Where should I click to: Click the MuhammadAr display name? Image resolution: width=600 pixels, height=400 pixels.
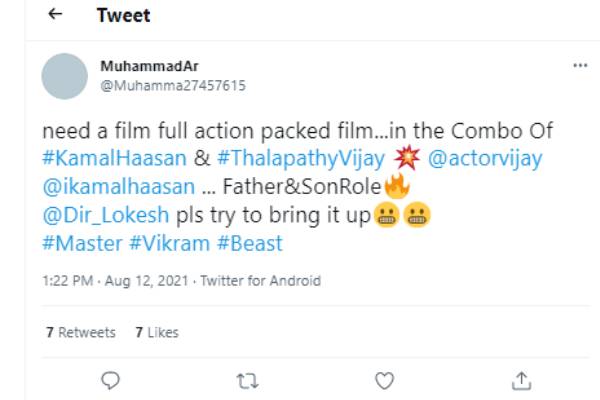coord(142,65)
